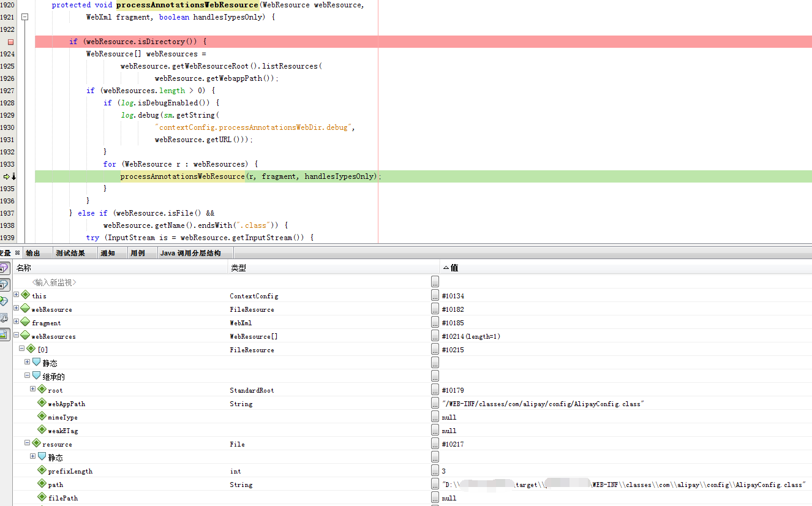This screenshot has width=812, height=506.
Task: Collapse the webResources array node
Action: coord(17,335)
